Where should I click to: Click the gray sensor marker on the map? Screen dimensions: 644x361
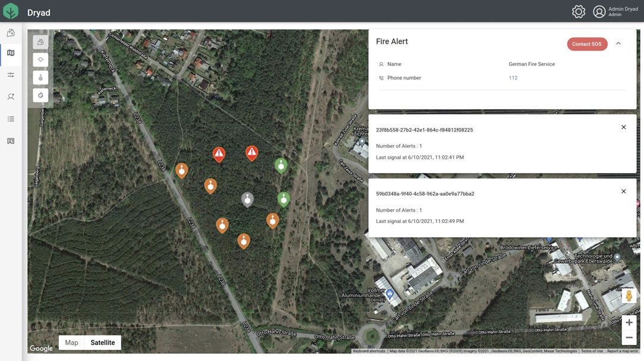(247, 199)
